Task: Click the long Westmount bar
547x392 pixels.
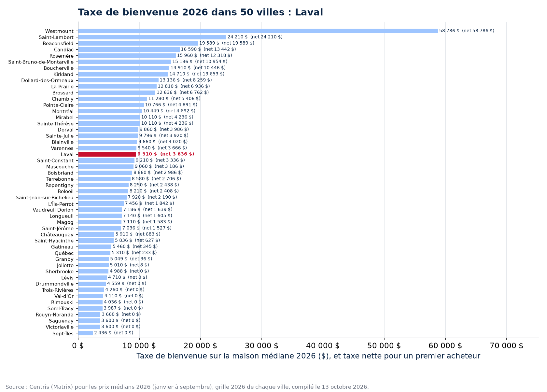Action: pyautogui.click(x=258, y=31)
